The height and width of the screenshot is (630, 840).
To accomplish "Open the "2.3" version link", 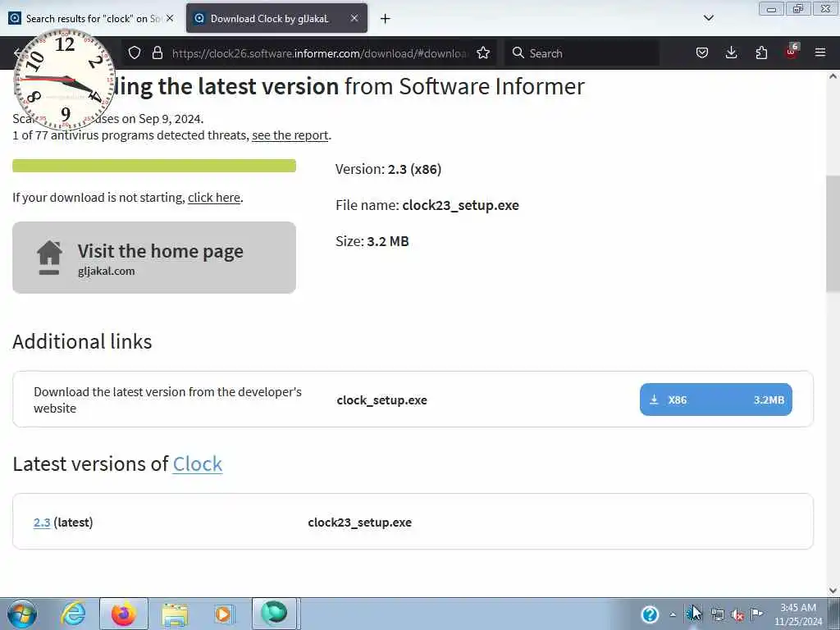I will (42, 523).
